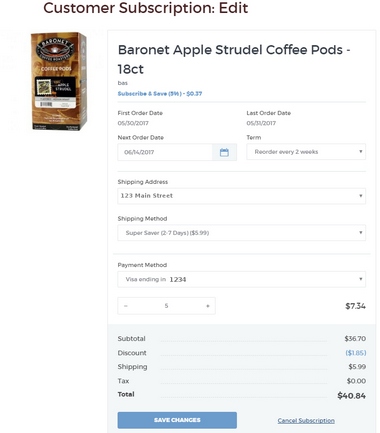This screenshot has width=380, height=433.
Task: Click the Save Changes button
Action: (x=177, y=420)
